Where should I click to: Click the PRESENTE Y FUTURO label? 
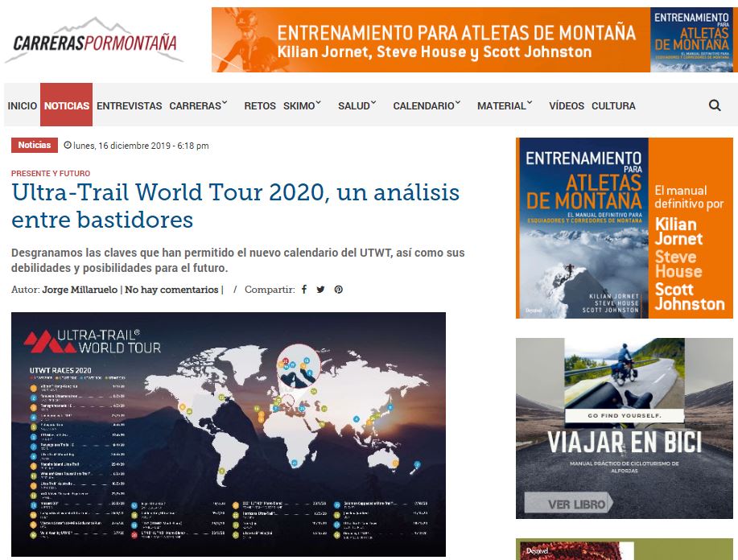pyautogui.click(x=51, y=174)
